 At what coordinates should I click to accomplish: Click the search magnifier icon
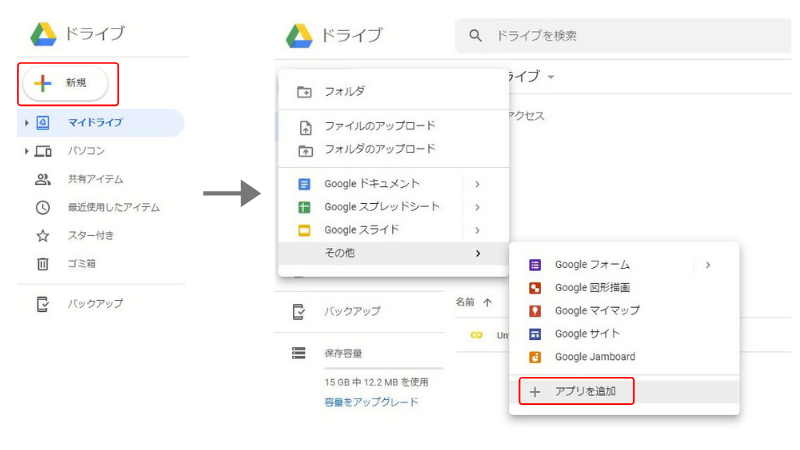point(475,36)
